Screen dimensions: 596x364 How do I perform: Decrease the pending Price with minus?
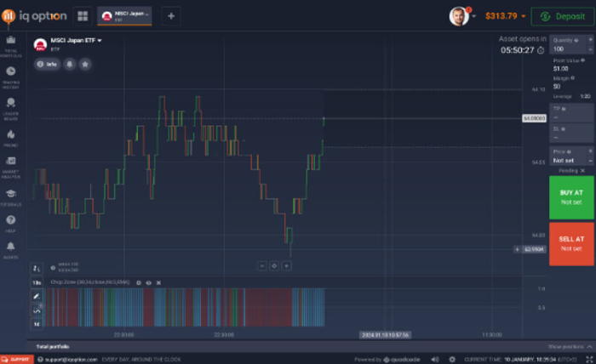(590, 161)
